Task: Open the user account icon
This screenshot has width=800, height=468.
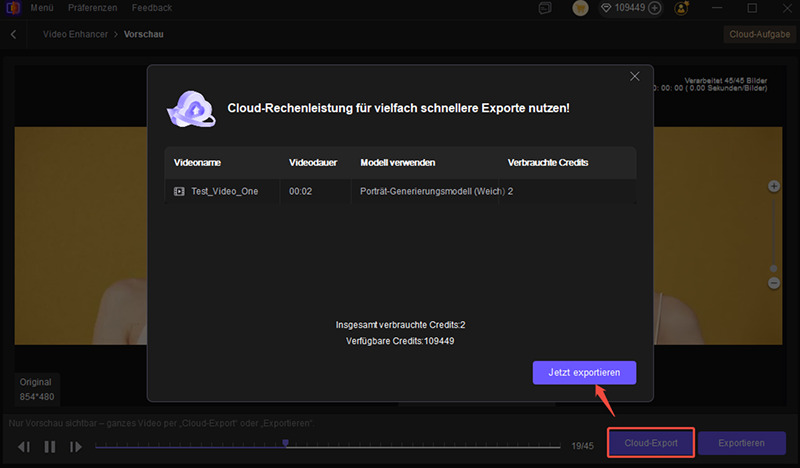Action: (x=683, y=8)
